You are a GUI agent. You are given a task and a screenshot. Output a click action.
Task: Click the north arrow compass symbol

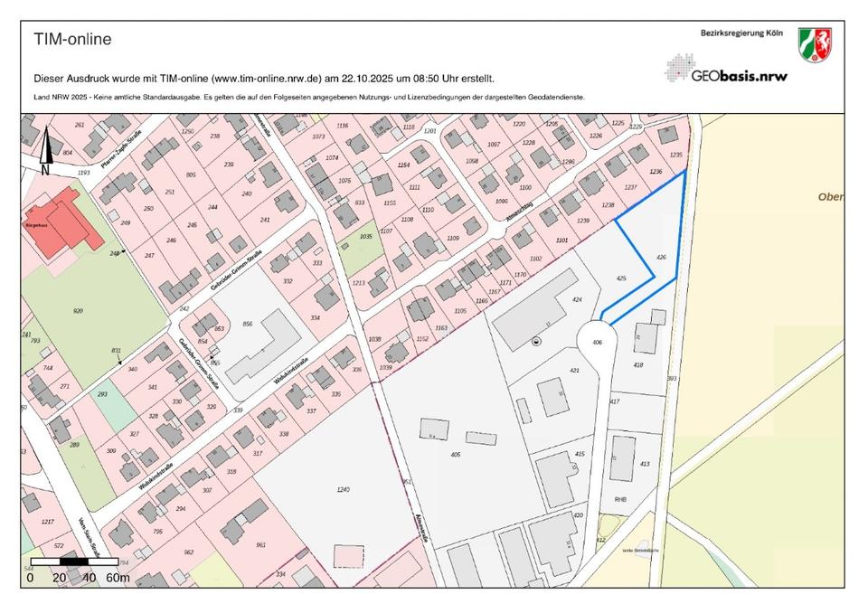(45, 152)
